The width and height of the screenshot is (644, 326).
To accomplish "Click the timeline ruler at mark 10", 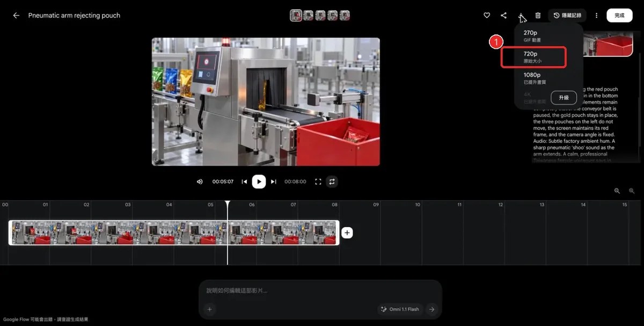I will click(x=418, y=205).
